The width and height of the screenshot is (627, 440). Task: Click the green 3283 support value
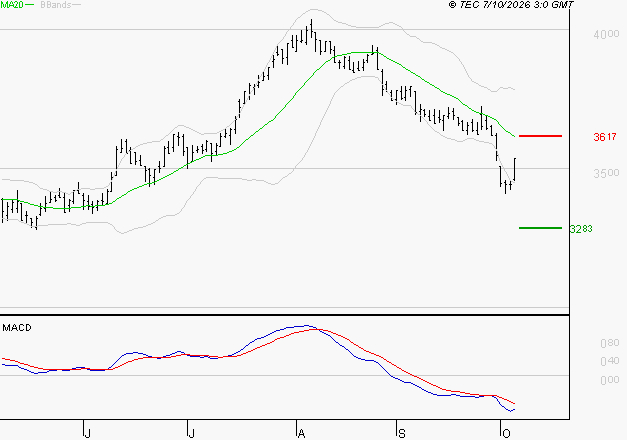point(581,229)
